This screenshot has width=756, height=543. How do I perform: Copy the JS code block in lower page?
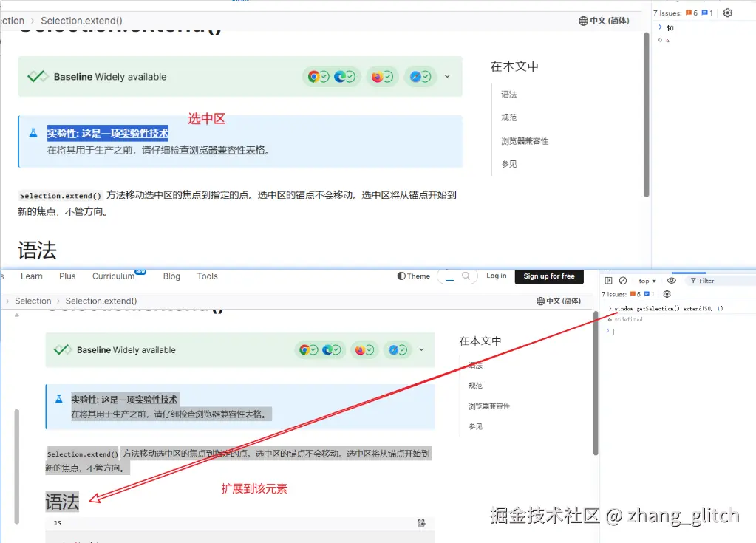[x=421, y=523]
